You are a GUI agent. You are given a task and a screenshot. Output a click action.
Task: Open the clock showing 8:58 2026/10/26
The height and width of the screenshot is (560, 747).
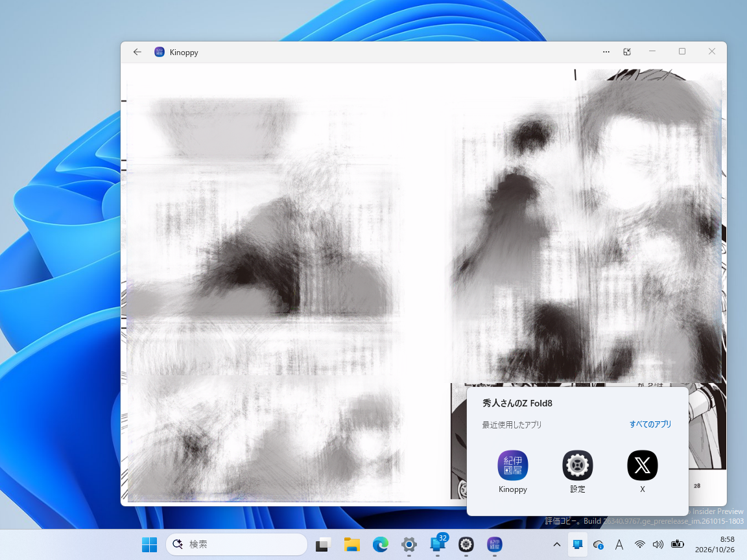pos(715,544)
